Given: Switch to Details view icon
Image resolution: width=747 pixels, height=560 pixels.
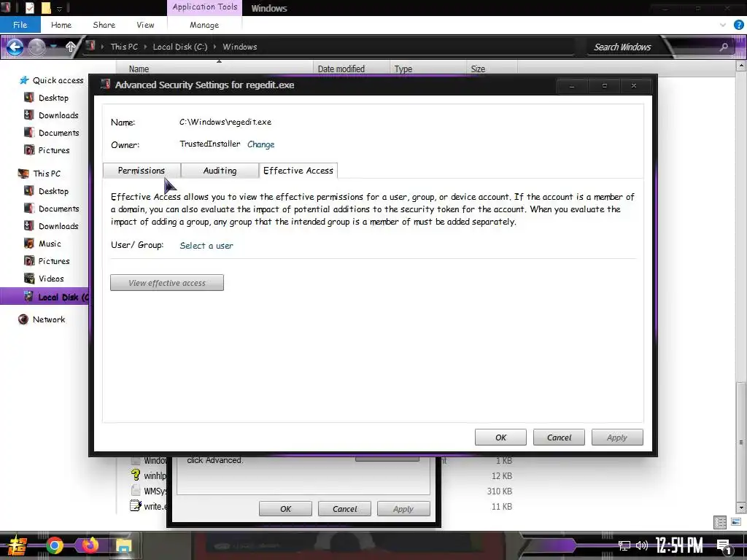Looking at the screenshot, I should tap(720, 522).
